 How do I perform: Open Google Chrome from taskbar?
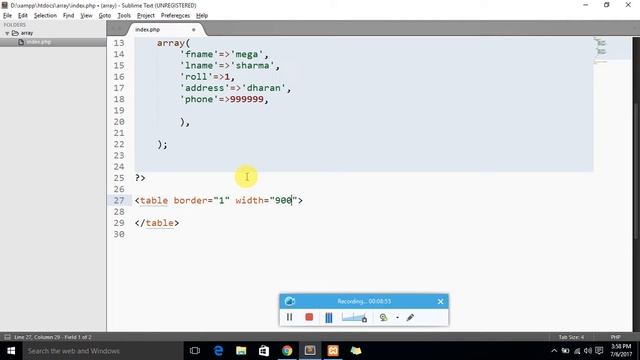[x=287, y=351]
